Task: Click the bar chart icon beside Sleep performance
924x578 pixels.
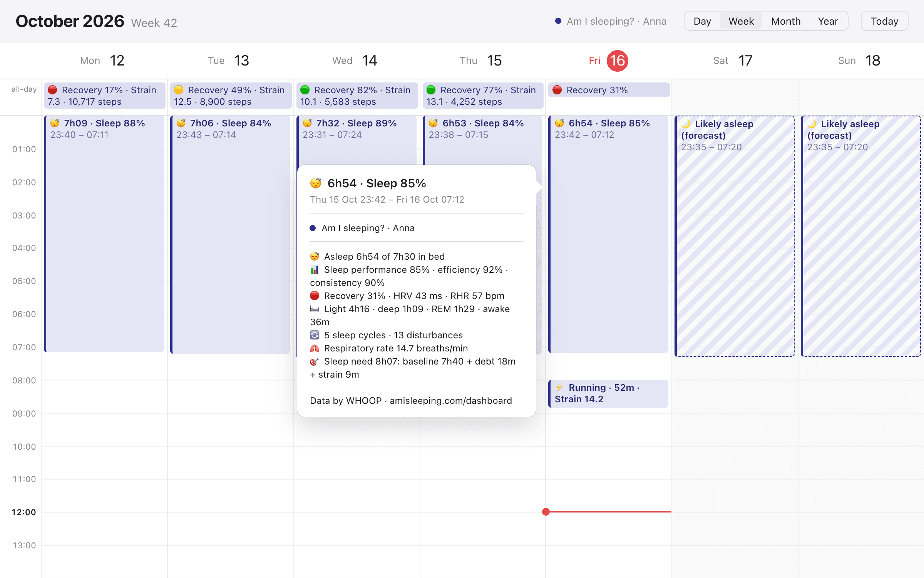Action: click(x=315, y=270)
